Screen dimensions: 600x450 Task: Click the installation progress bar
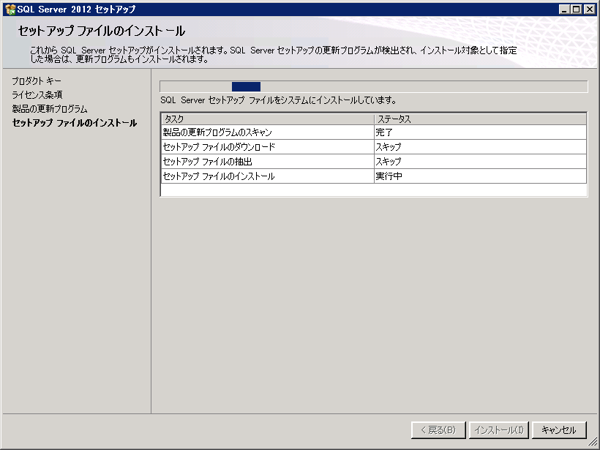pos(373,86)
